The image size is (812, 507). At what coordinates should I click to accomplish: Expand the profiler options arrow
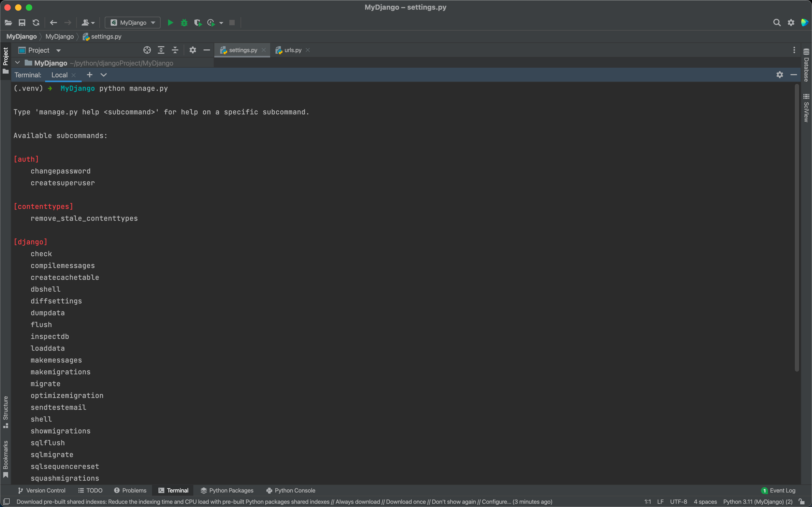click(x=221, y=23)
